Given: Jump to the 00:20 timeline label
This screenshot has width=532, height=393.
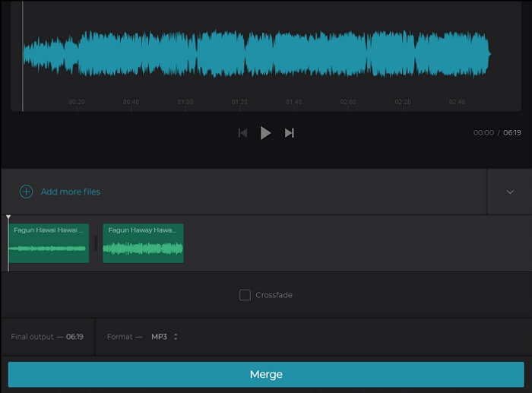Looking at the screenshot, I should [77, 102].
